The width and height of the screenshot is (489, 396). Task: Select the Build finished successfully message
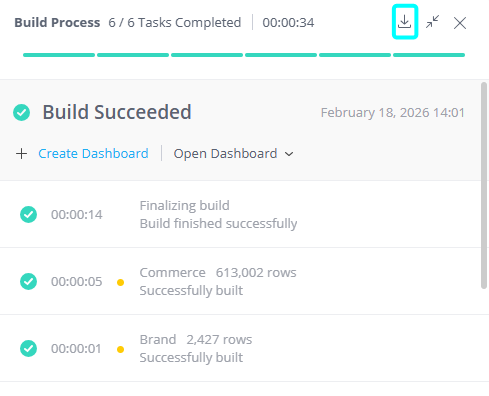(218, 223)
